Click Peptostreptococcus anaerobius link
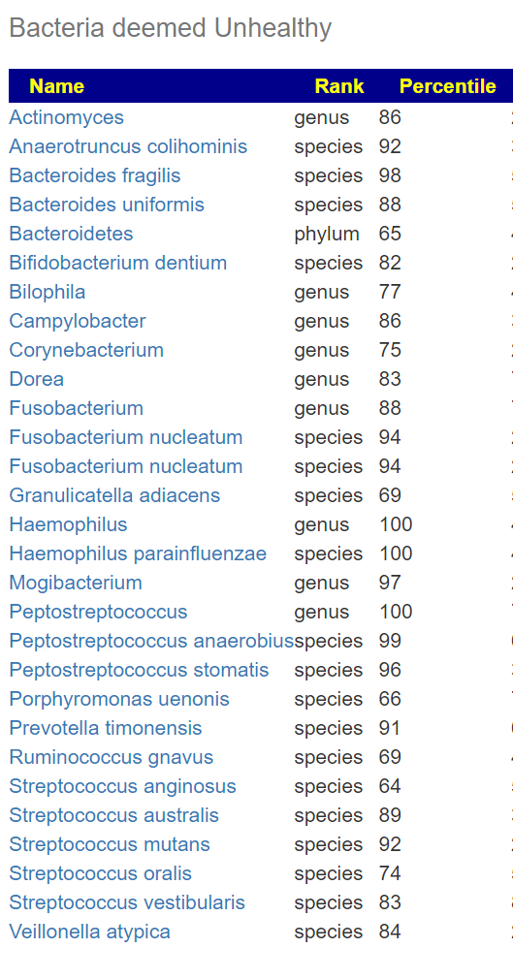This screenshot has width=513, height=980. (x=151, y=641)
